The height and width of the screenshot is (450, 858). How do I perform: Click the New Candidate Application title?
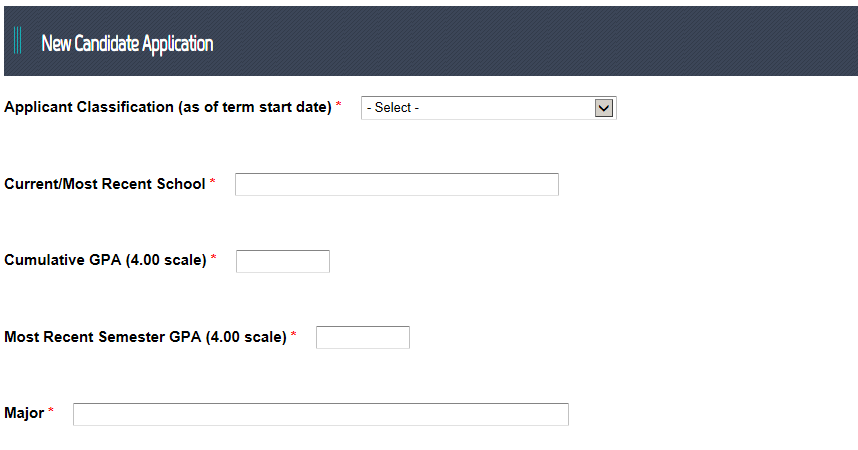coord(127,44)
